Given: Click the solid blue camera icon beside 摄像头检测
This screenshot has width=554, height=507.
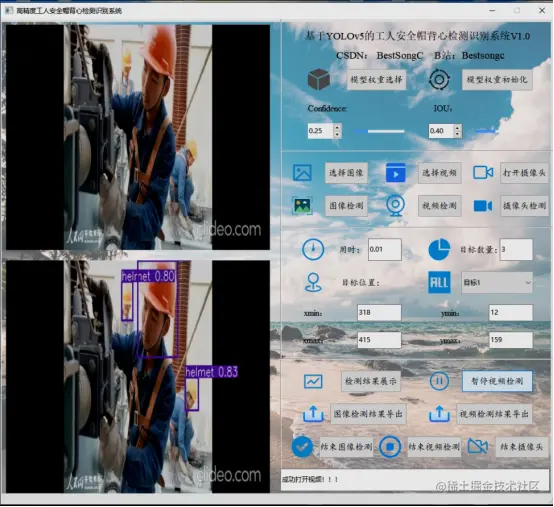Looking at the screenshot, I should [483, 206].
